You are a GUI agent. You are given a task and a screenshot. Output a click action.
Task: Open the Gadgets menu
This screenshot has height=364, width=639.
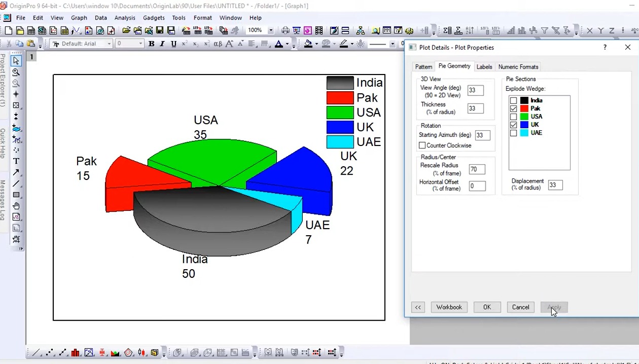pyautogui.click(x=154, y=18)
